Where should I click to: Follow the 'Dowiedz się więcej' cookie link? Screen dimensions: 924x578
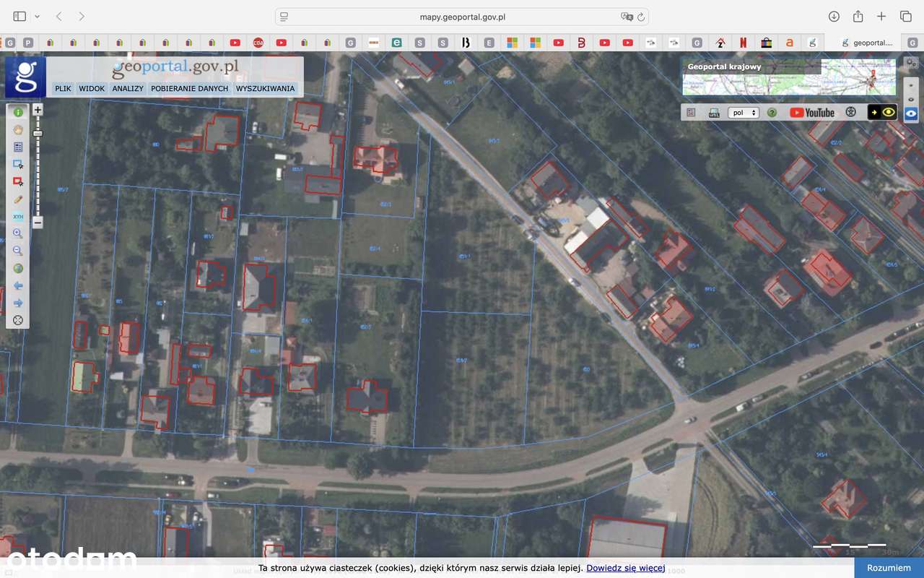[x=626, y=568]
